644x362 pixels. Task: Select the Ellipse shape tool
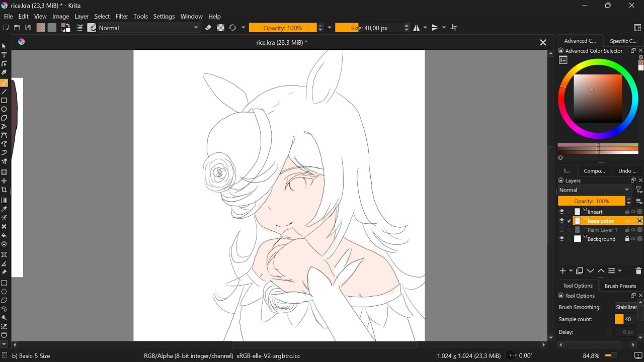(5, 109)
